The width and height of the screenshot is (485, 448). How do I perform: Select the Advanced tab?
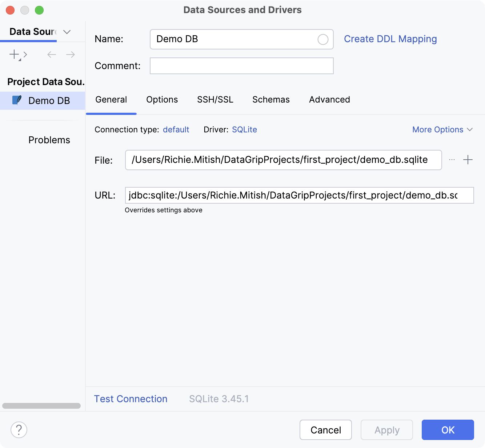(x=329, y=99)
